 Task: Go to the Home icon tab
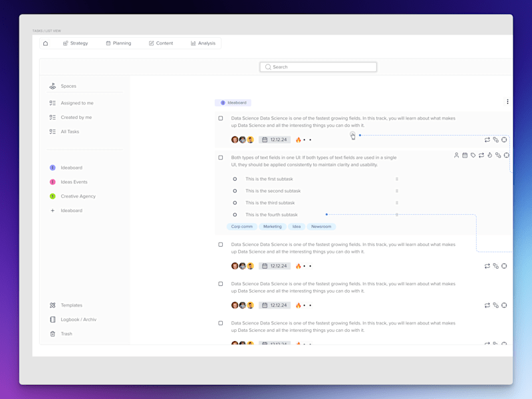click(x=45, y=43)
